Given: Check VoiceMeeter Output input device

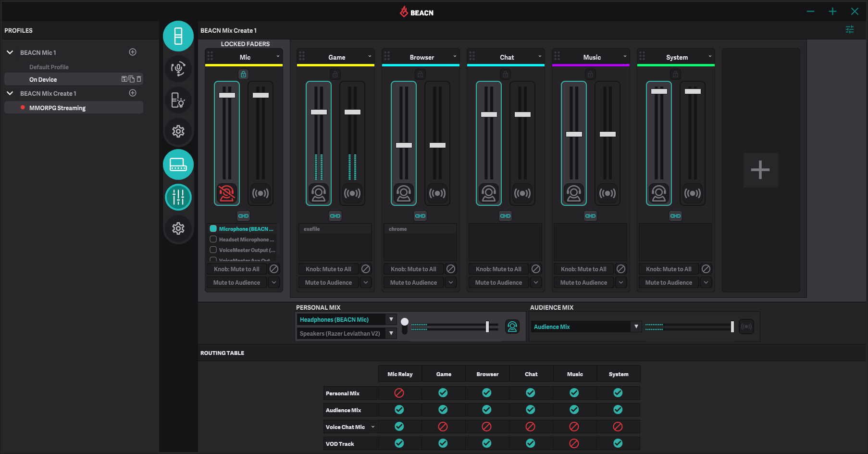Looking at the screenshot, I should coord(213,250).
